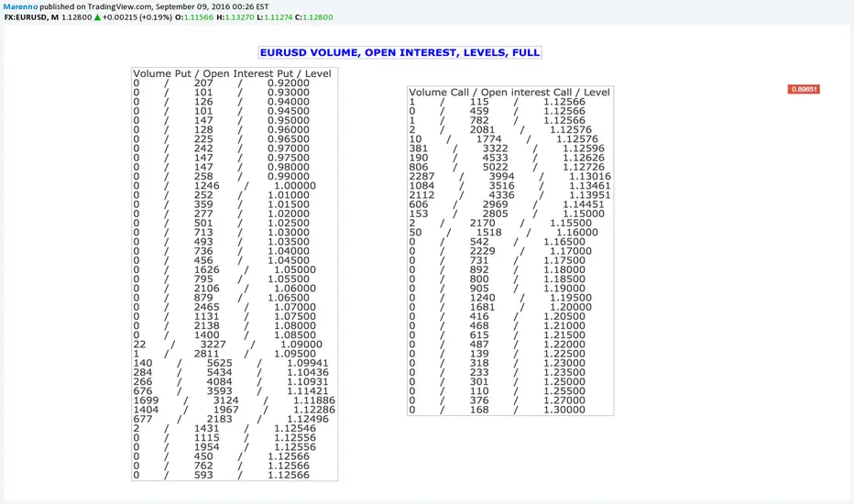Click call open interest 376
The width and height of the screenshot is (854, 504).
479,400
